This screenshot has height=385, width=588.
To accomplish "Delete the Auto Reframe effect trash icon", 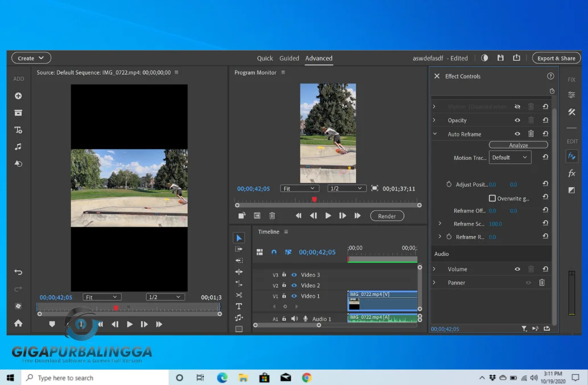I will tap(531, 134).
